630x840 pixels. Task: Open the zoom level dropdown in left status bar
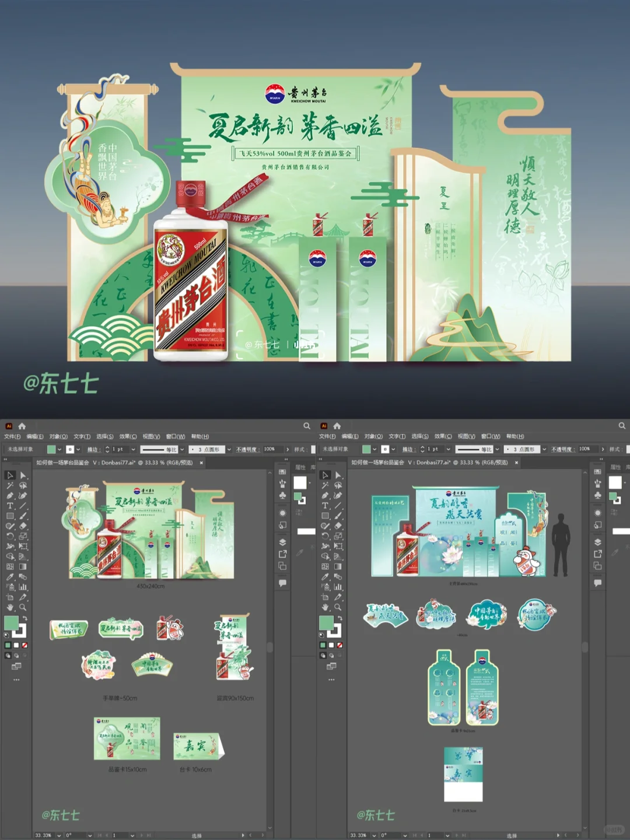pos(59,835)
